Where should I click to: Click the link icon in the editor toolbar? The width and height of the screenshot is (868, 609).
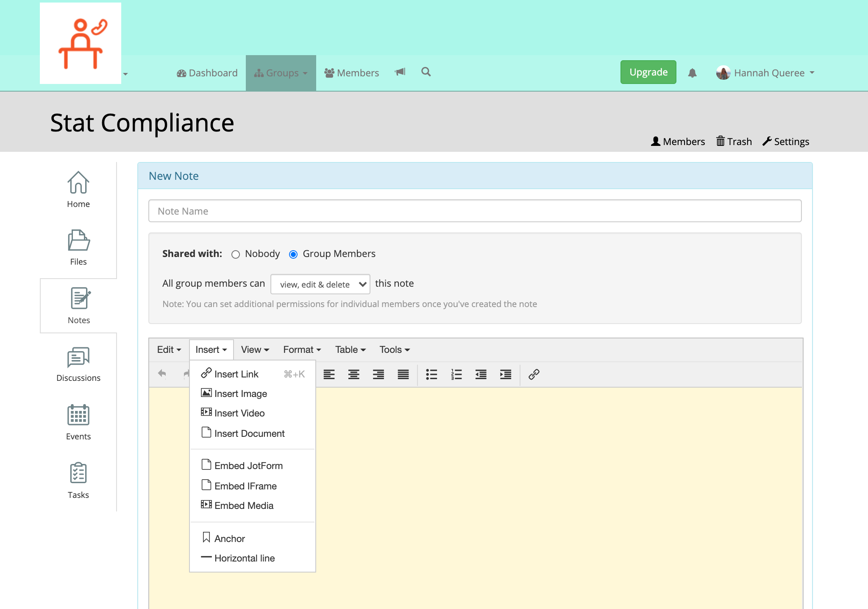click(x=534, y=374)
